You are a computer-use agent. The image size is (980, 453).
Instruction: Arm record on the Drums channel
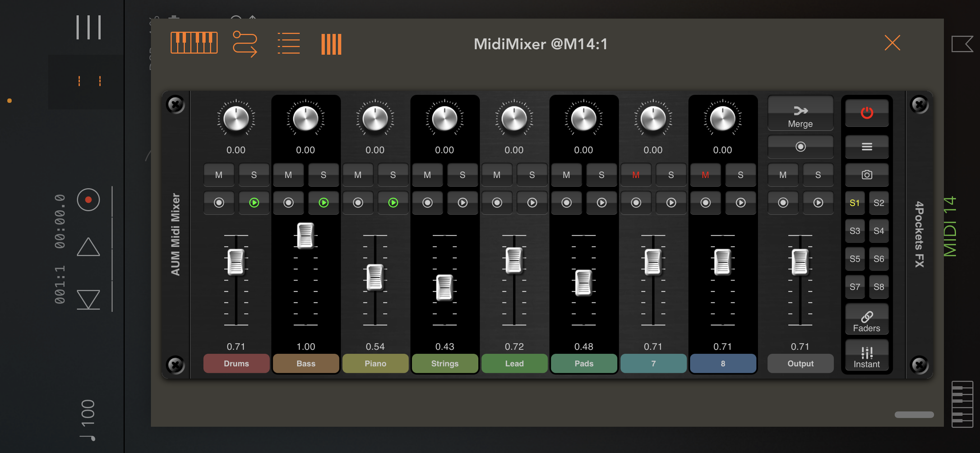tap(218, 203)
